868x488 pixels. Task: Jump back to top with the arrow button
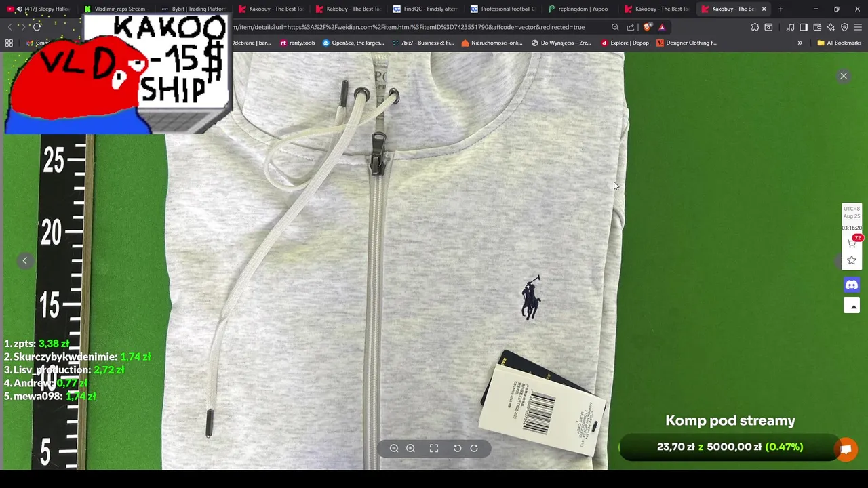click(852, 306)
